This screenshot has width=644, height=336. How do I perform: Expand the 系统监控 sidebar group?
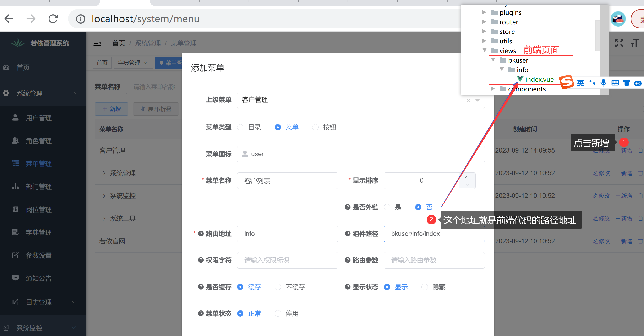(73, 327)
